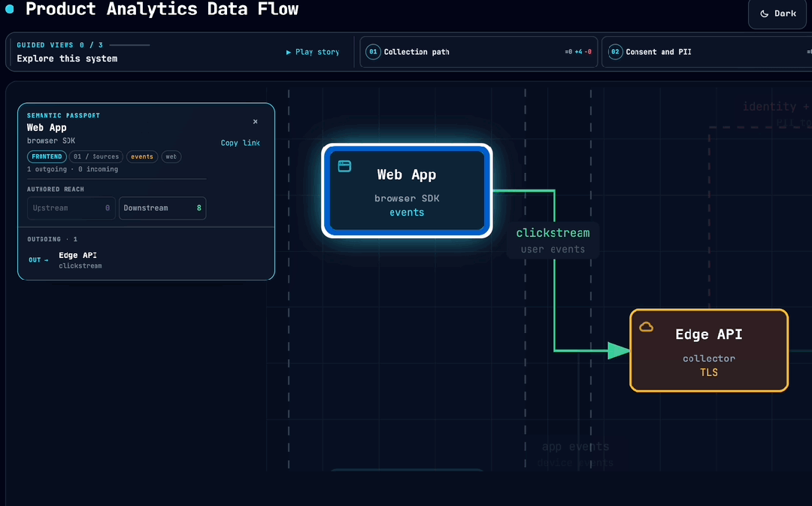
Task: Copy link for the Web App passport
Action: (x=241, y=143)
